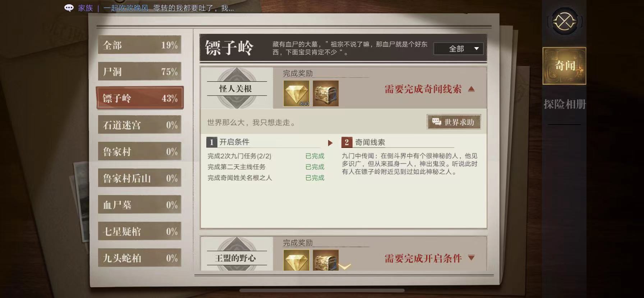
Task: Open the 奇闻 panel icon
Action: [x=564, y=66]
